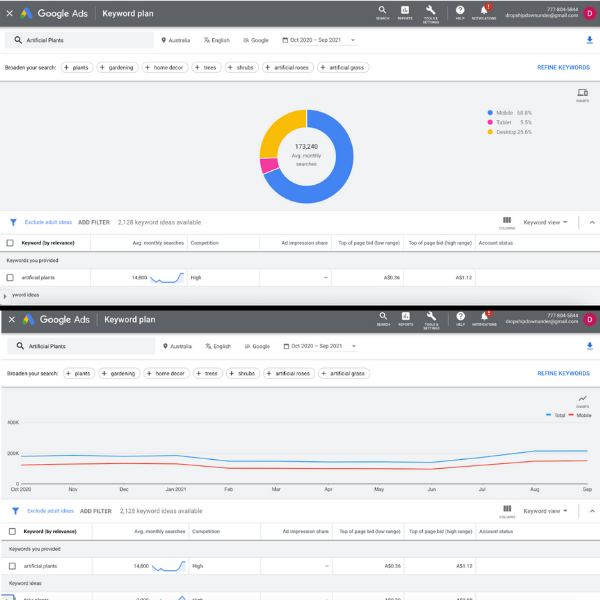Open Reports icon in bottom header bar
The image size is (600, 600).
[x=406, y=319]
